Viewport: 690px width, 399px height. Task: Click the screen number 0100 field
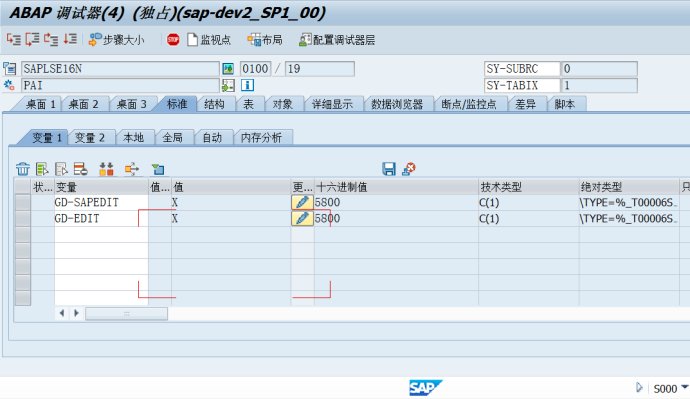click(255, 69)
